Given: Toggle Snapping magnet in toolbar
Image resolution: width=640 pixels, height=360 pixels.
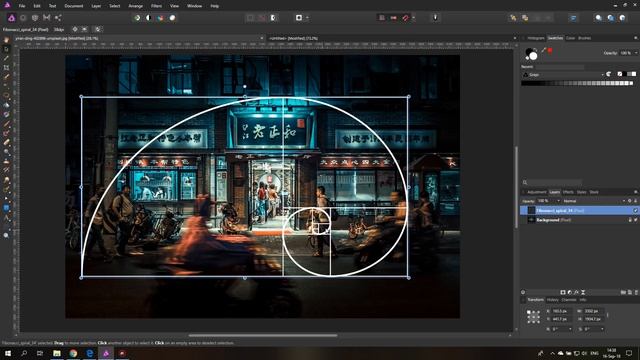Looking at the screenshot, I should 405,18.
